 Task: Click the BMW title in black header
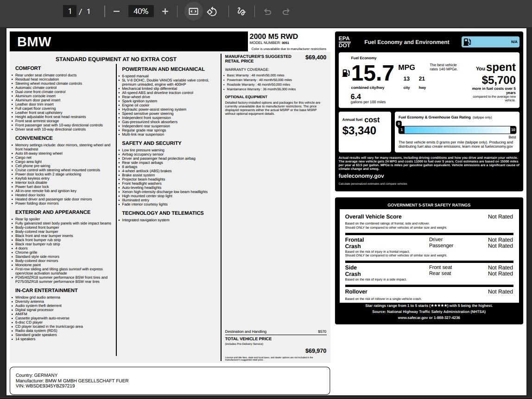[x=34, y=42]
